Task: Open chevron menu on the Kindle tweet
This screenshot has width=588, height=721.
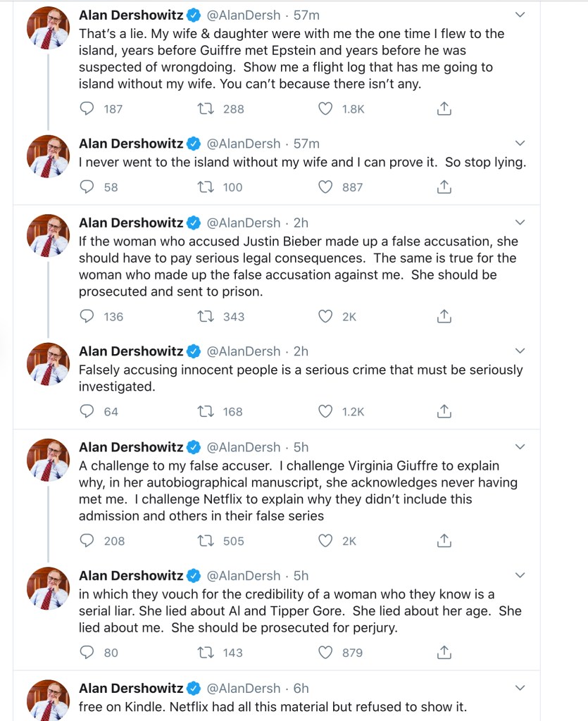Action: [x=520, y=688]
